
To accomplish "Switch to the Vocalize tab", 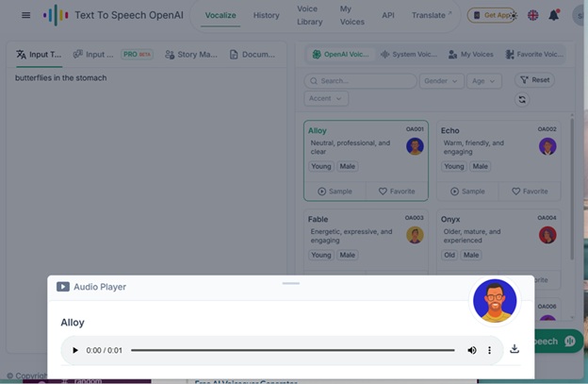I will click(220, 15).
